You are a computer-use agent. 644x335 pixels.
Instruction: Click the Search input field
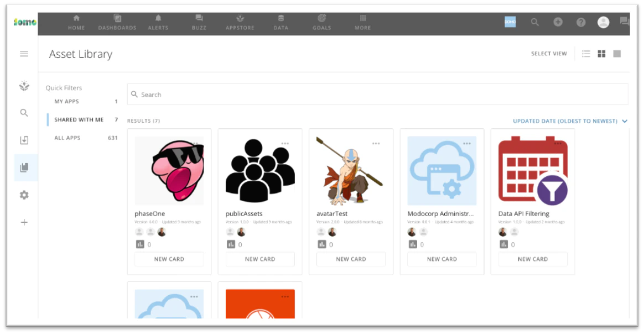pyautogui.click(x=377, y=95)
